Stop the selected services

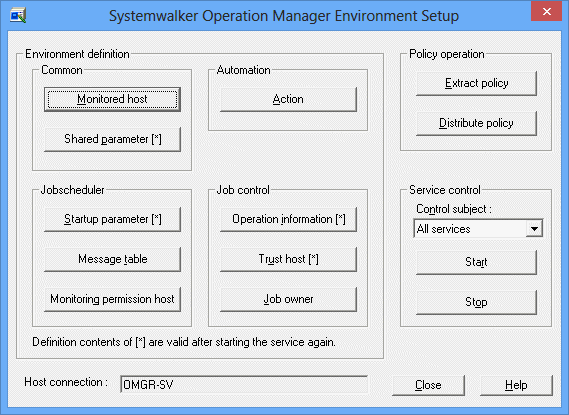tap(476, 302)
